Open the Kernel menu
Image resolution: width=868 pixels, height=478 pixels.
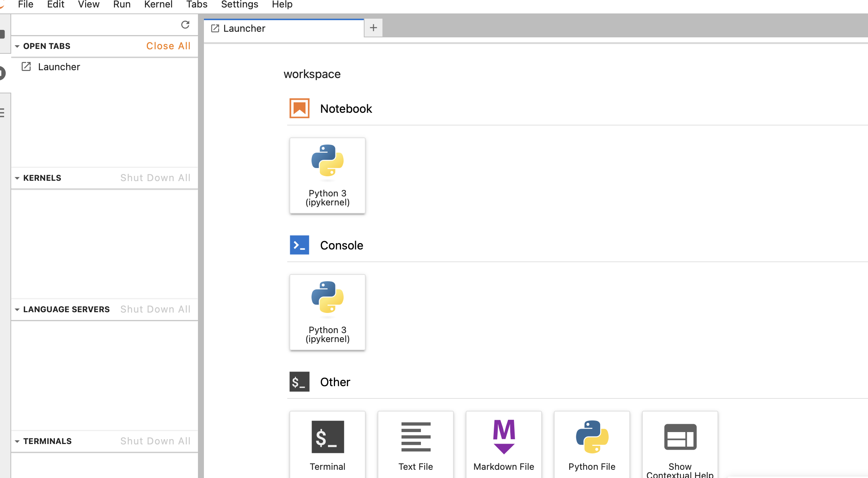pos(158,4)
